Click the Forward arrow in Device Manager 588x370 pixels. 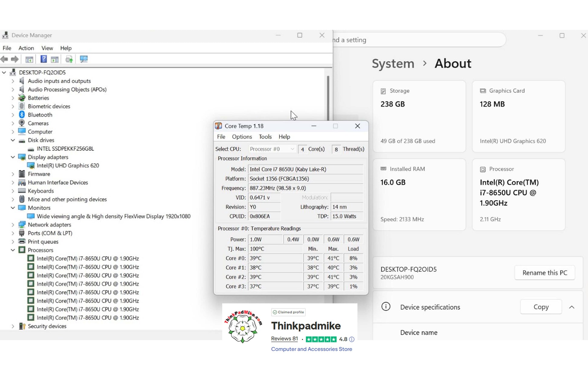point(15,59)
